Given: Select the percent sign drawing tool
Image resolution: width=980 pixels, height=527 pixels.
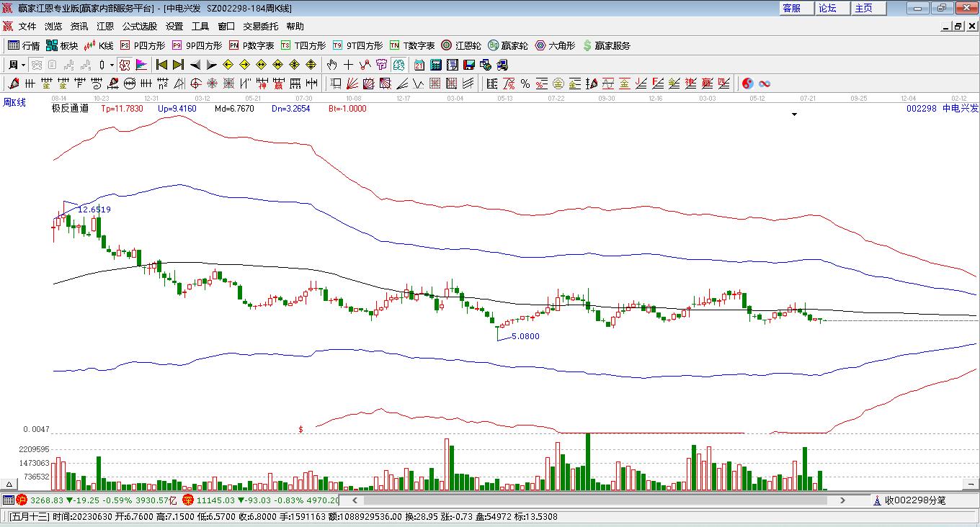Looking at the screenshot, I should [525, 84].
